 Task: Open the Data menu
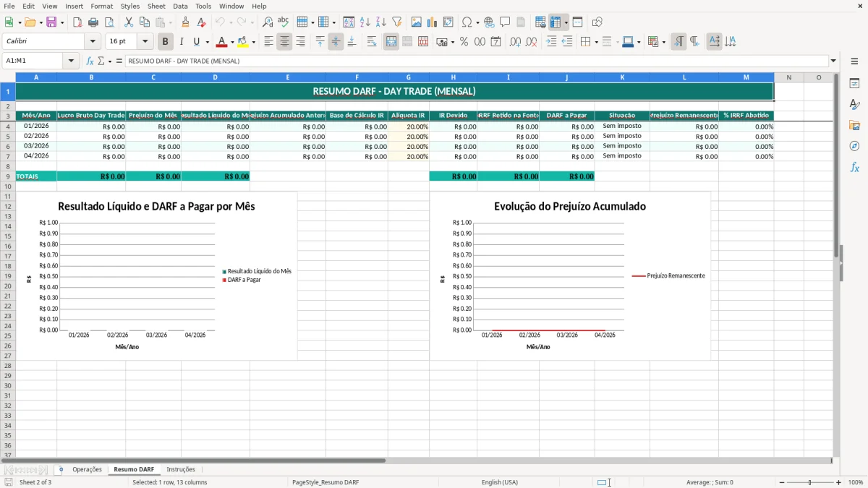180,6
